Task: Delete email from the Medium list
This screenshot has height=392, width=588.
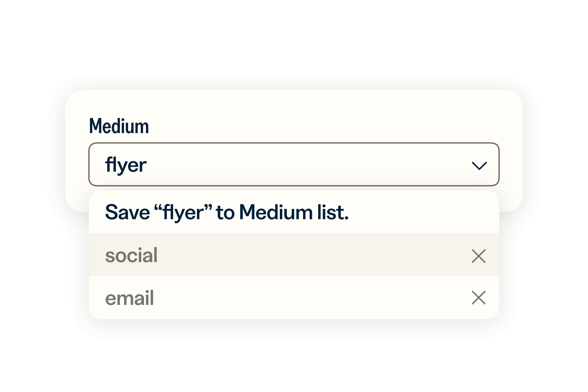Action: tap(479, 298)
